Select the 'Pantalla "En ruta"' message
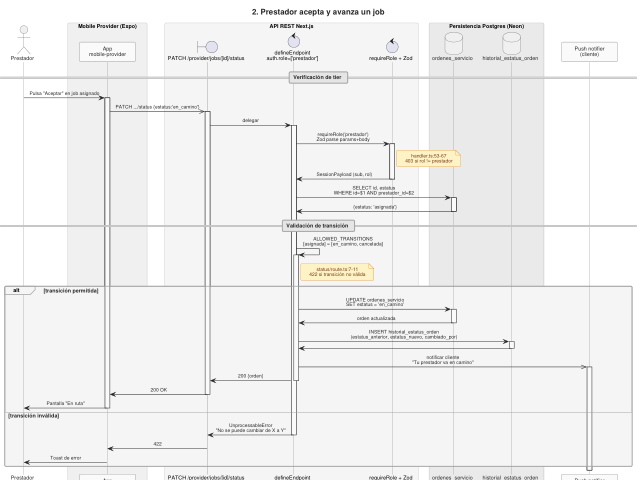The width and height of the screenshot is (640, 480). click(65, 403)
